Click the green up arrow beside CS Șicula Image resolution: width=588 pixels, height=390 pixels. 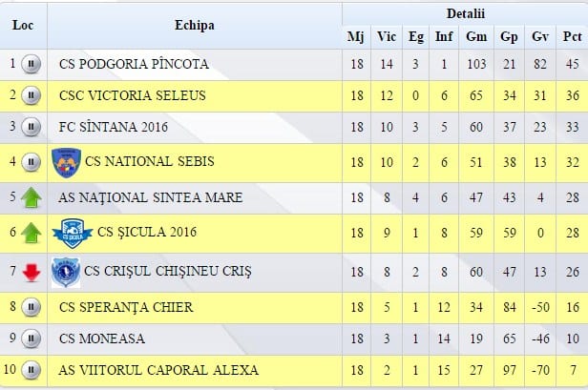click(31, 233)
